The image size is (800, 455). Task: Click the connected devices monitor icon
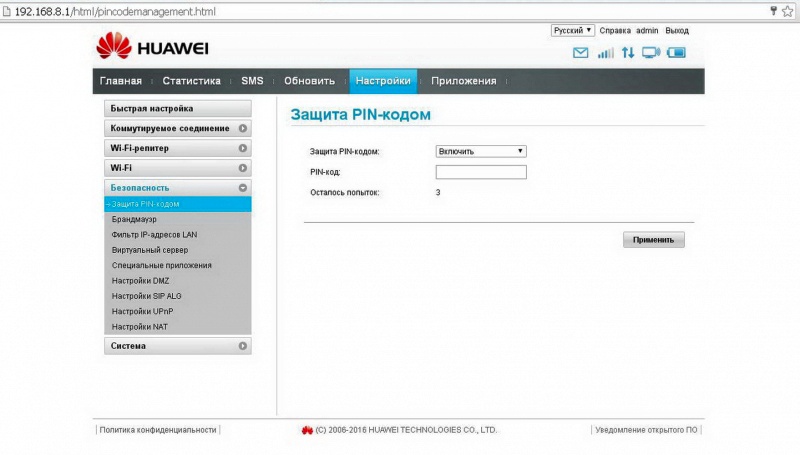point(651,53)
